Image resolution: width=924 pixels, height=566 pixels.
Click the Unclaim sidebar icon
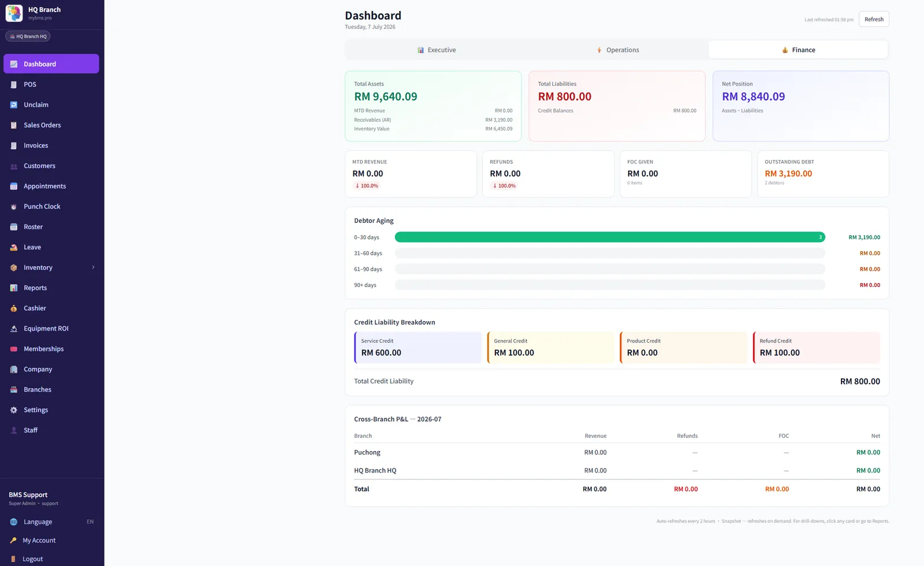coord(14,105)
